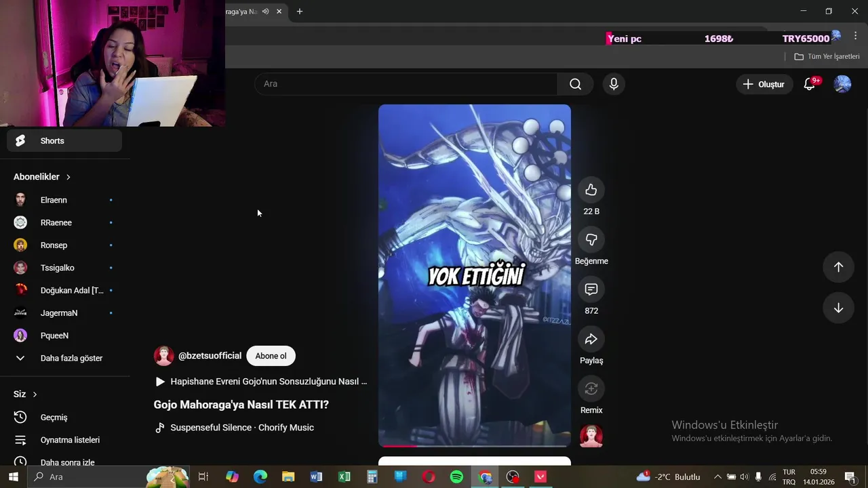Open Copilot from the taskbar
The image size is (868, 488).
(x=232, y=477)
